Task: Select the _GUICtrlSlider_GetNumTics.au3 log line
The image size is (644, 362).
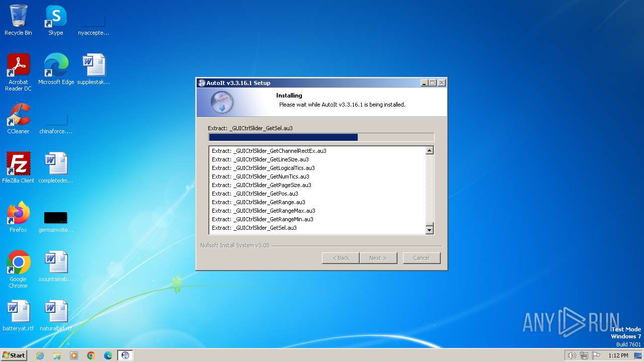Action: pos(260,176)
